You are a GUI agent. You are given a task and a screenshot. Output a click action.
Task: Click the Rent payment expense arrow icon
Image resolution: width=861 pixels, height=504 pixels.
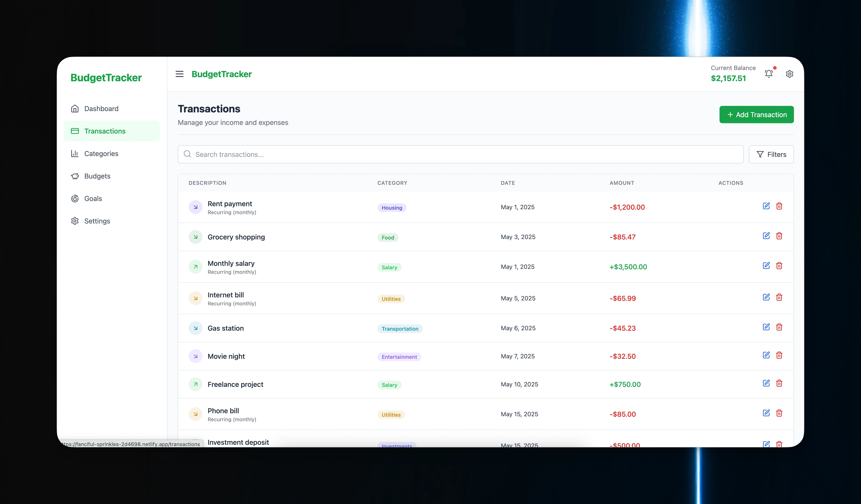tap(195, 207)
